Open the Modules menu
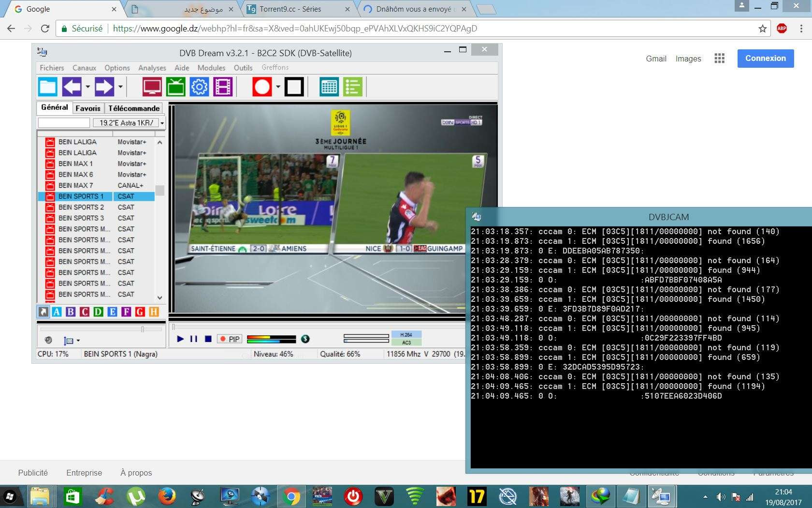The width and height of the screenshot is (812, 508). [x=211, y=68]
